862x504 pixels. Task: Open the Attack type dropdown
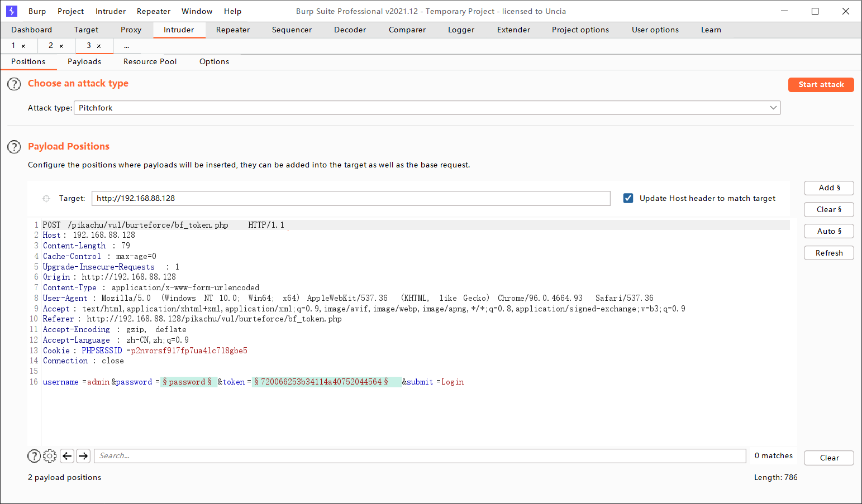(x=427, y=108)
